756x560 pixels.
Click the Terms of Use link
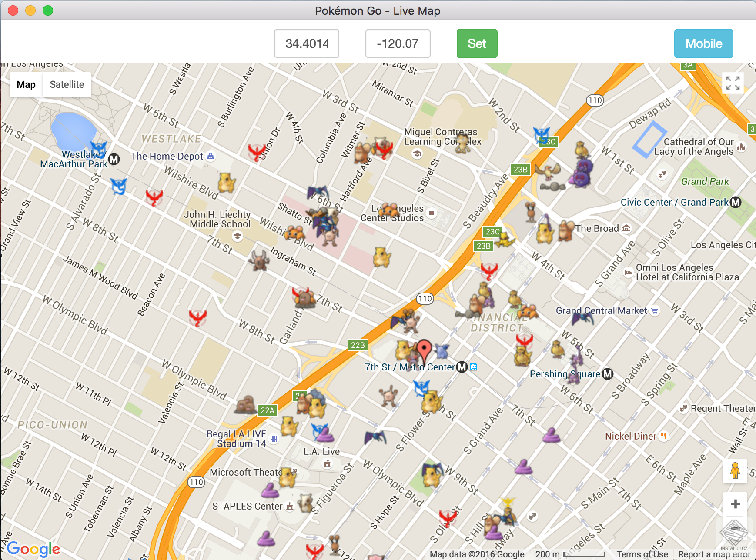click(642, 554)
